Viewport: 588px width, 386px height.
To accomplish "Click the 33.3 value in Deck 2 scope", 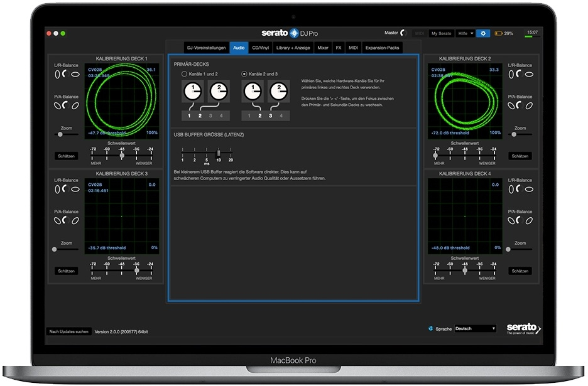I will (494, 70).
